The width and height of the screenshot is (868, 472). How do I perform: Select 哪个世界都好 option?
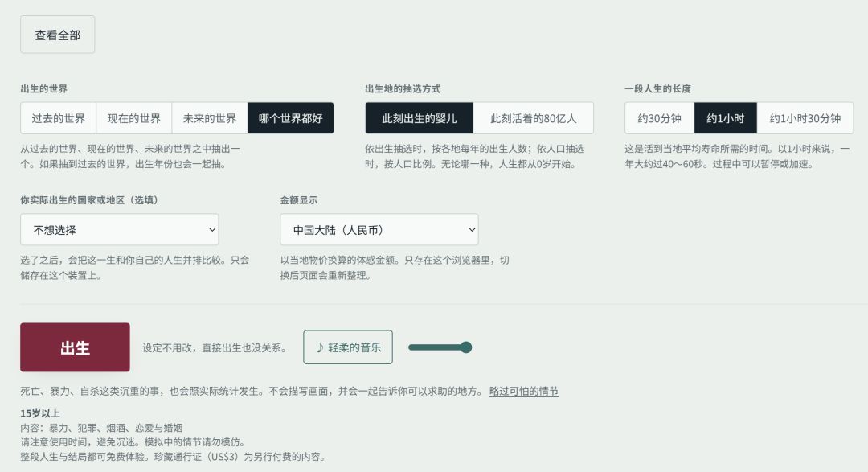click(x=291, y=118)
